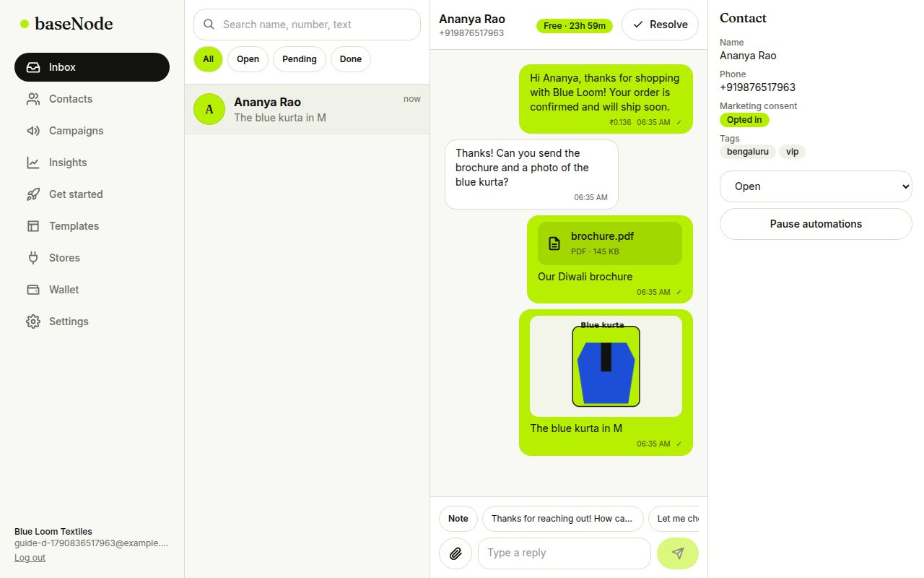Filter conversations by Open status
924x578 pixels.
click(248, 59)
